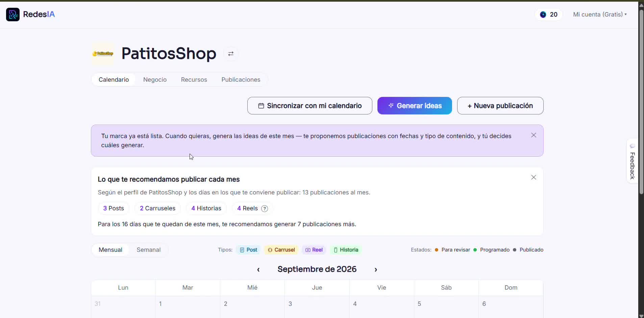Open the help icon beside Reels
The height and width of the screenshot is (318, 644).
tap(265, 209)
